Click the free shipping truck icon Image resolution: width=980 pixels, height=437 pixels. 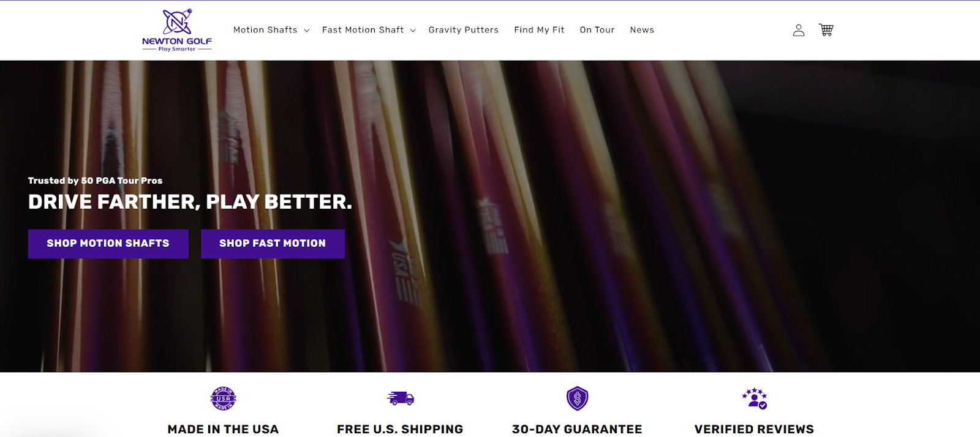pyautogui.click(x=401, y=398)
